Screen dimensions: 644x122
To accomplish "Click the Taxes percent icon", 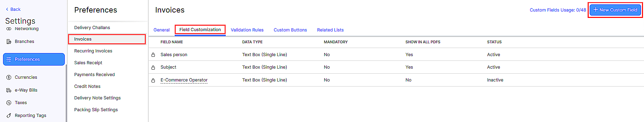I will (9, 103).
